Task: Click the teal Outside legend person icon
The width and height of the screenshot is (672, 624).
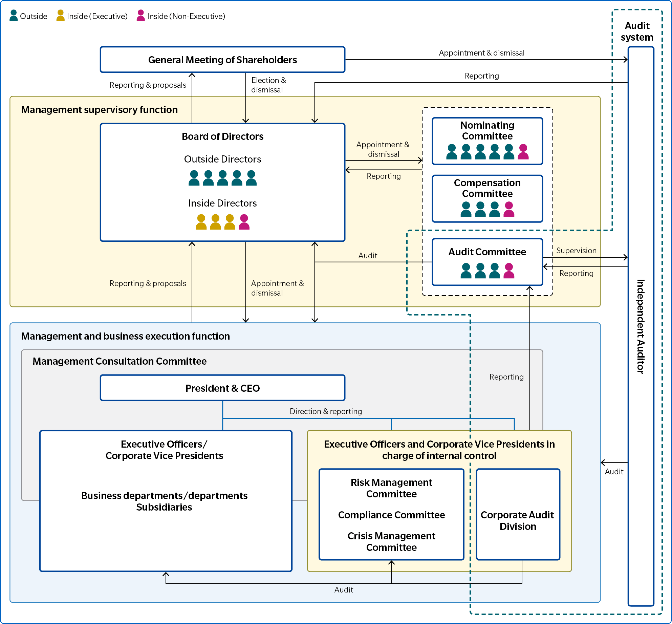Action: point(14,16)
